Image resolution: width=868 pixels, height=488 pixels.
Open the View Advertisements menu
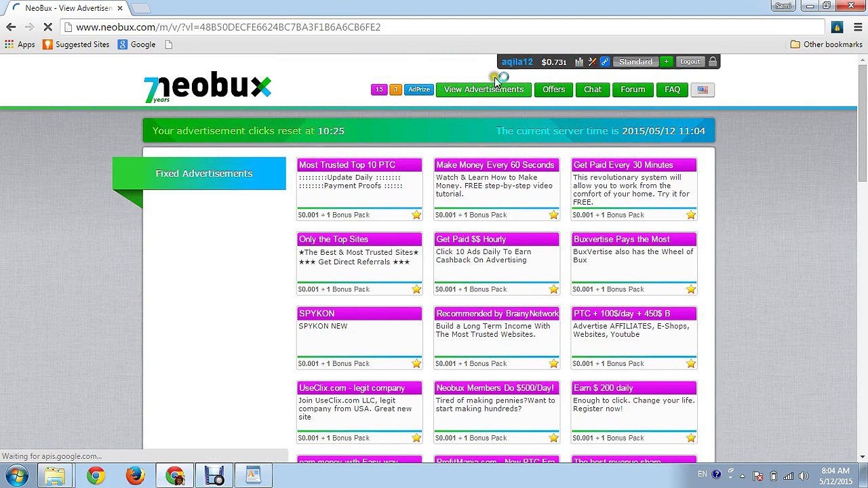point(484,89)
